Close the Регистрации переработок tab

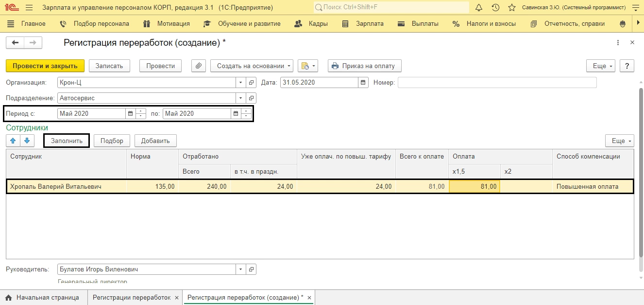tap(177, 297)
